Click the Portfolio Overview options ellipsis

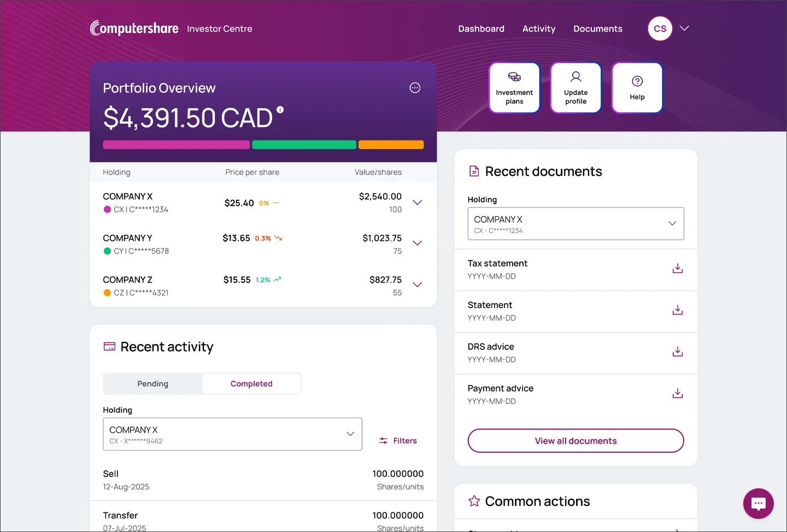(x=415, y=87)
